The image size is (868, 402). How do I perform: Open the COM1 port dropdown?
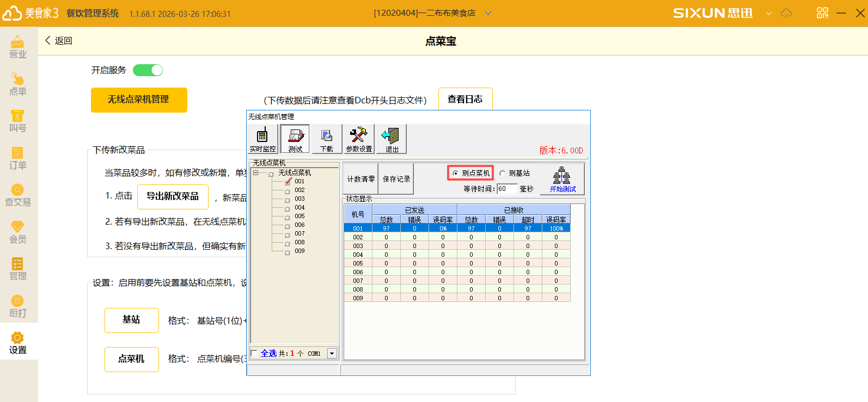point(332,354)
